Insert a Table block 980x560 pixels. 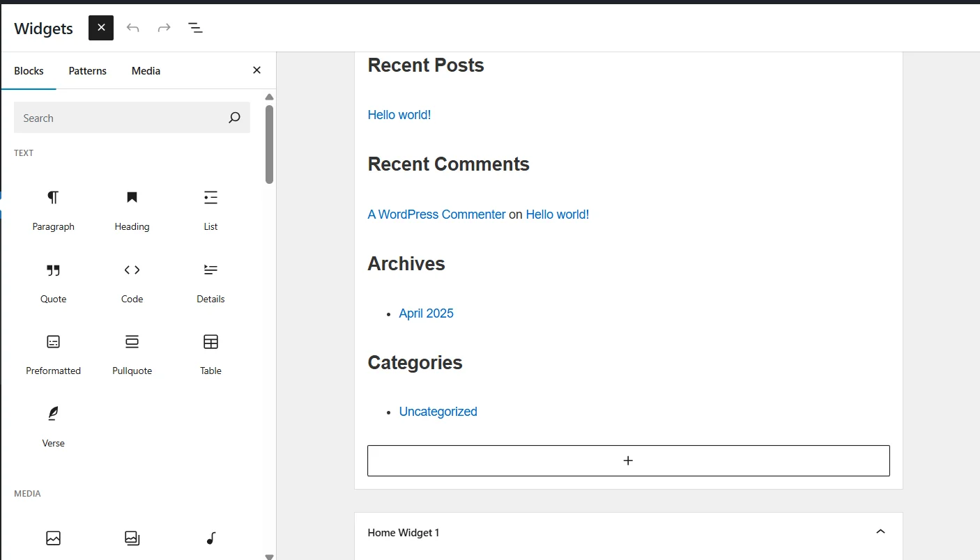[x=210, y=354]
